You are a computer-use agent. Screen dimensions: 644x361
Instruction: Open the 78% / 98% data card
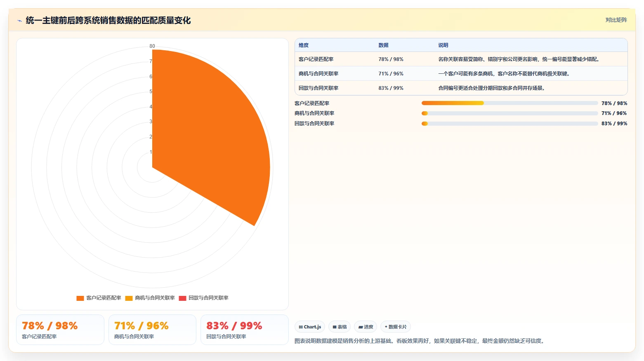60,330
